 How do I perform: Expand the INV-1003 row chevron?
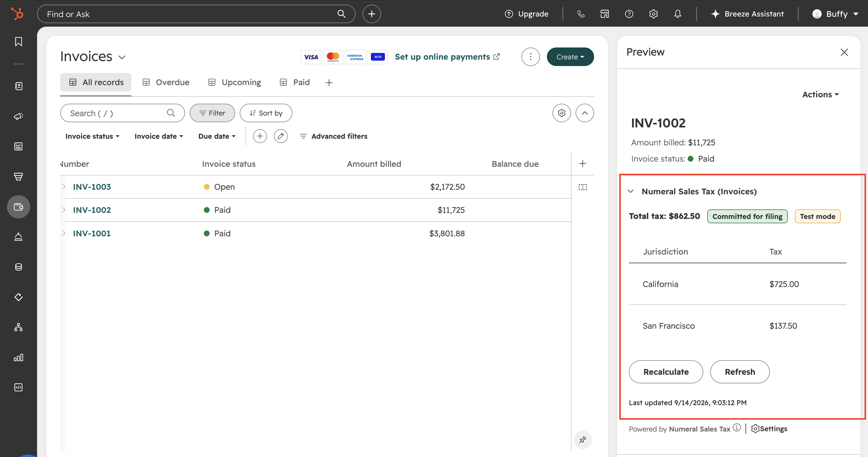tap(64, 187)
